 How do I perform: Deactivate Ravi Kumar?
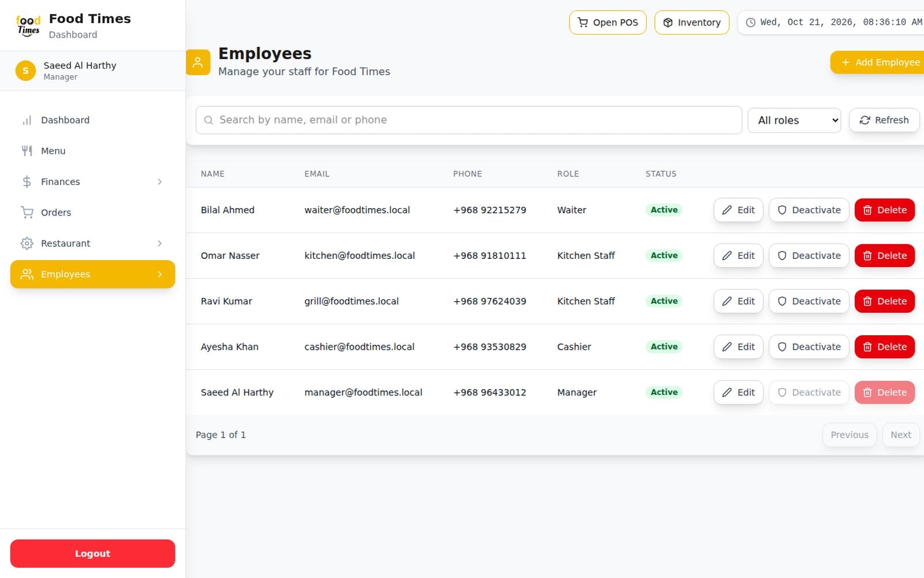(808, 301)
